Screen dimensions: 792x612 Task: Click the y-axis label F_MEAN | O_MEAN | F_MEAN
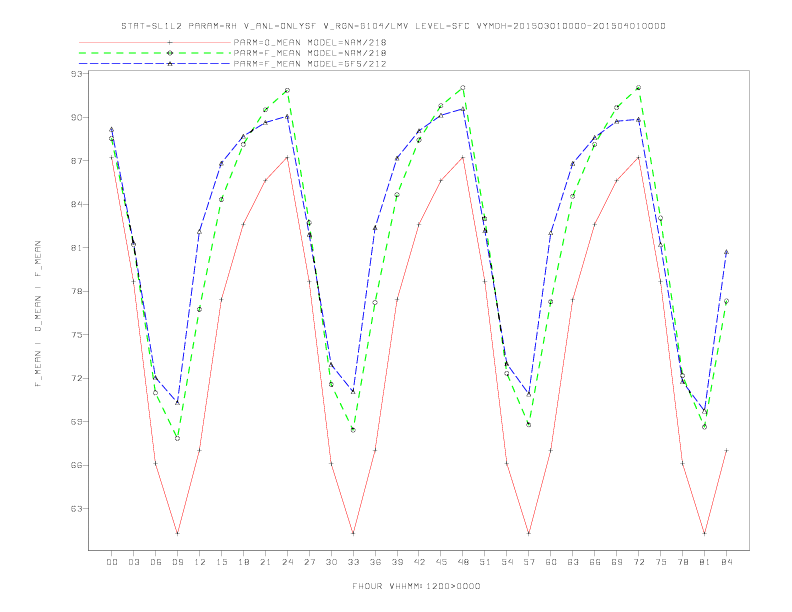[x=38, y=314]
